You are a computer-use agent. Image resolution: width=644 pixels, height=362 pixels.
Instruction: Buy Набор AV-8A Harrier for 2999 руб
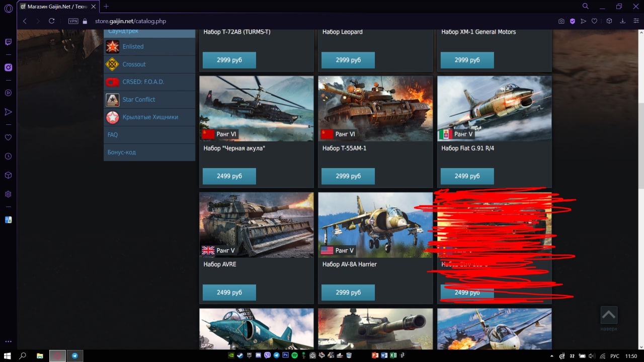coord(348,293)
